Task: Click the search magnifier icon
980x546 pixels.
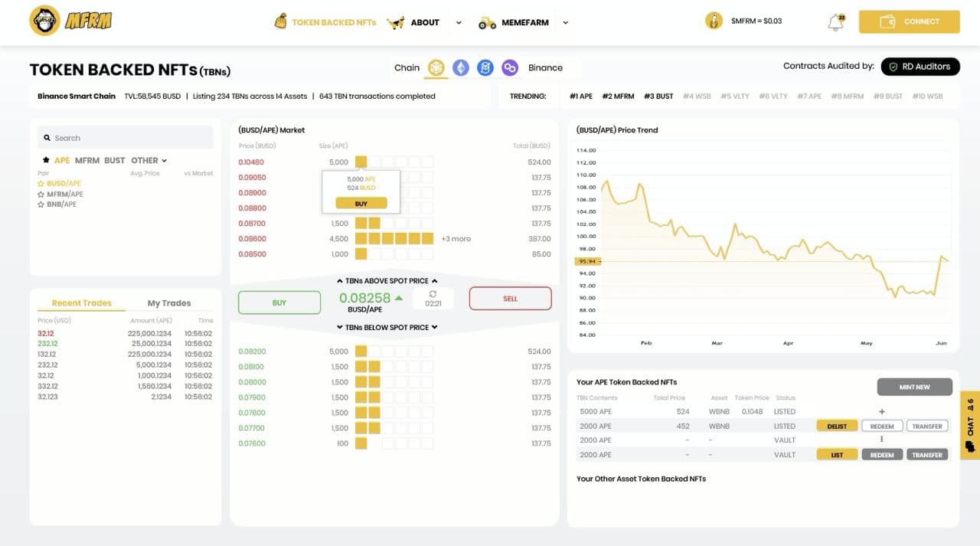Action: tap(47, 138)
